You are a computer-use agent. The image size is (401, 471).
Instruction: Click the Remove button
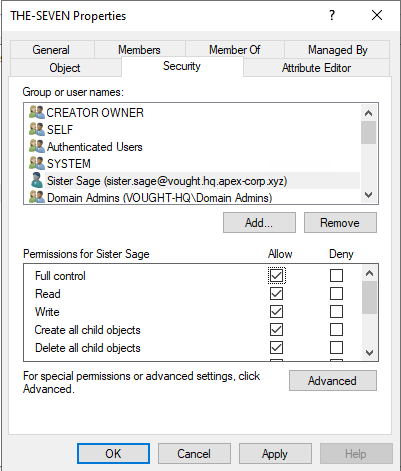coord(340,222)
